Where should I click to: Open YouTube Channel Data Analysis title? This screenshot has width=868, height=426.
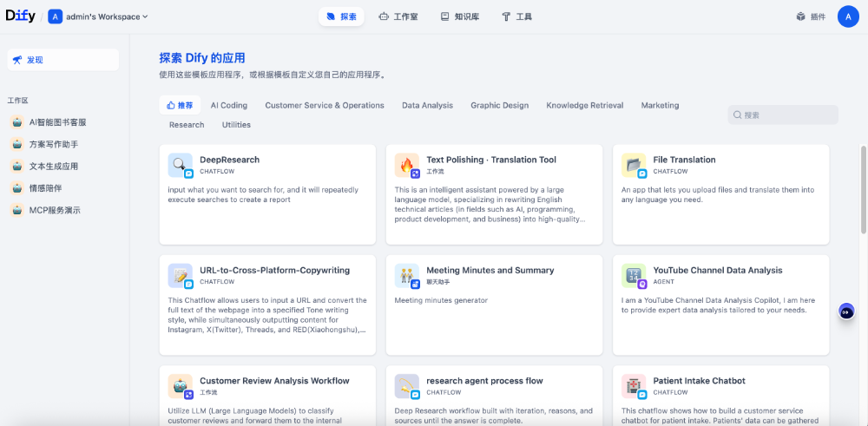(718, 271)
